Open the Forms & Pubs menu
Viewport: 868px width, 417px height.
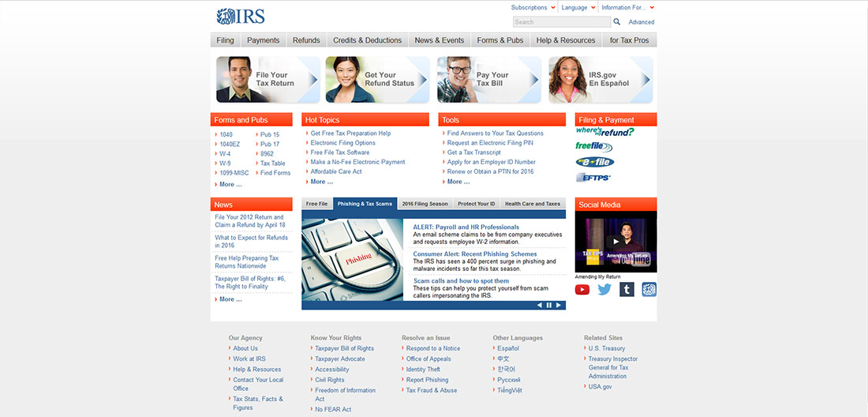click(x=500, y=40)
